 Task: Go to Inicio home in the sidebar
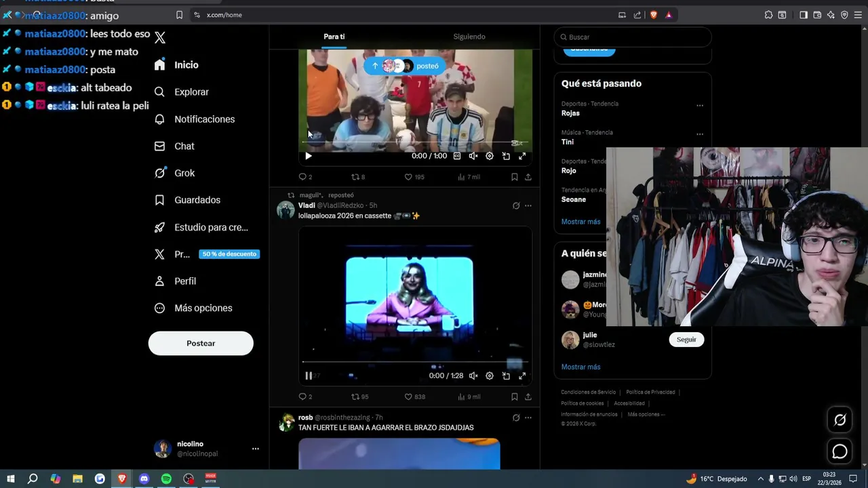point(176,65)
